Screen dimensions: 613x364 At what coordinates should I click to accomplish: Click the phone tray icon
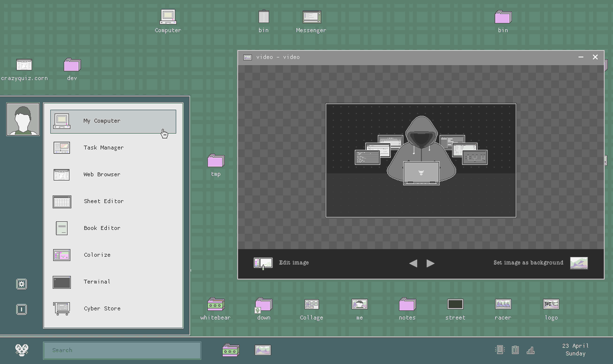500,350
